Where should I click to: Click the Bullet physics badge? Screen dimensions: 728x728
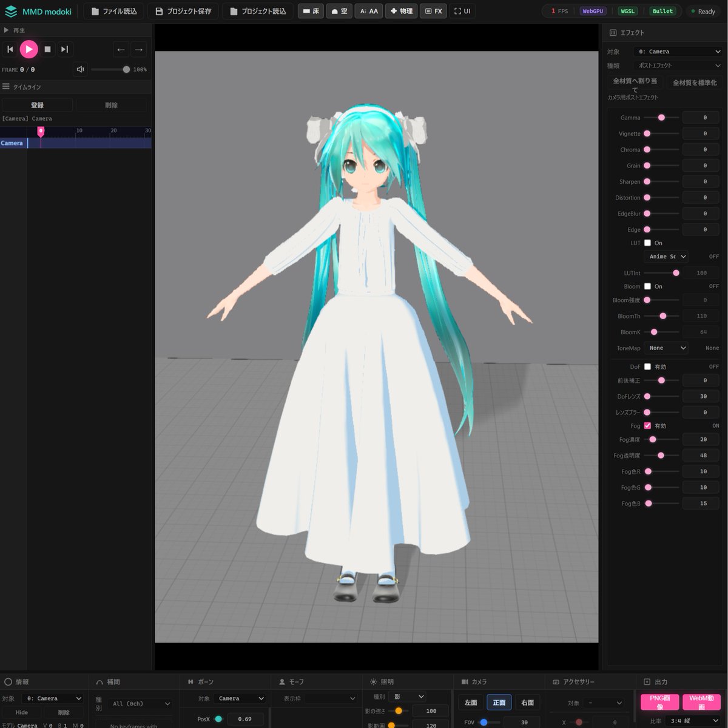662,11
